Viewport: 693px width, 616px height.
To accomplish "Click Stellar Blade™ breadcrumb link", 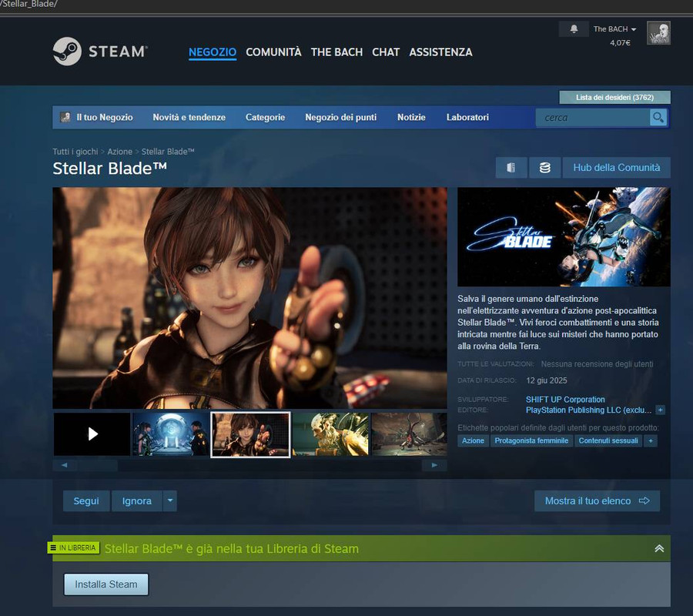I will point(168,152).
